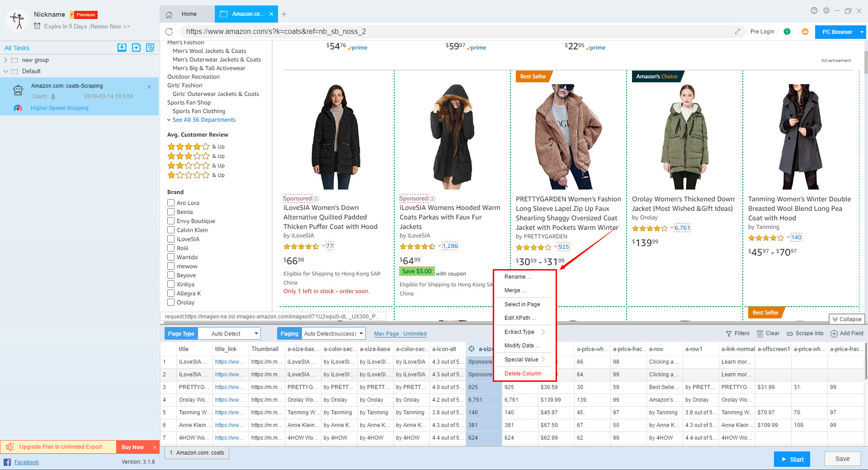
Task: Open new browser tab with plus icon
Action: 284,14
